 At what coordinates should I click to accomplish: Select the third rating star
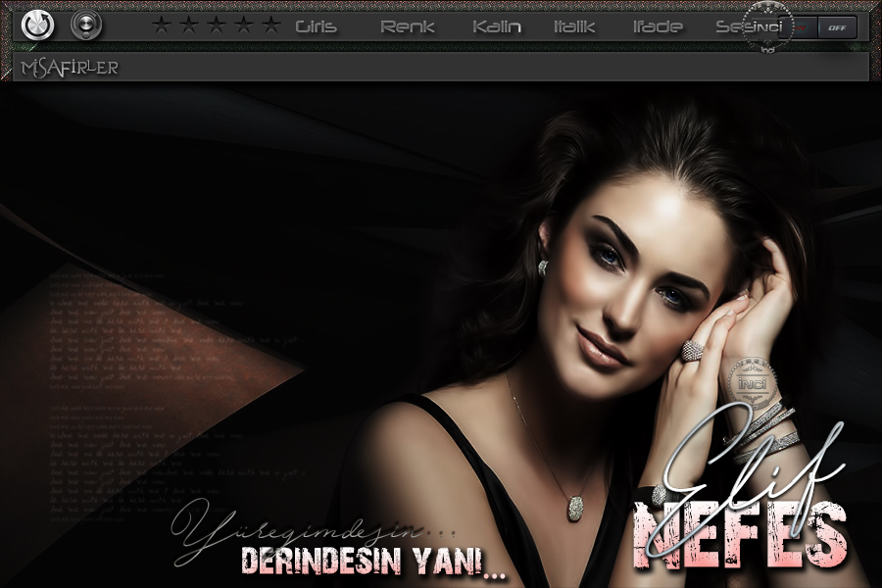coord(217,25)
